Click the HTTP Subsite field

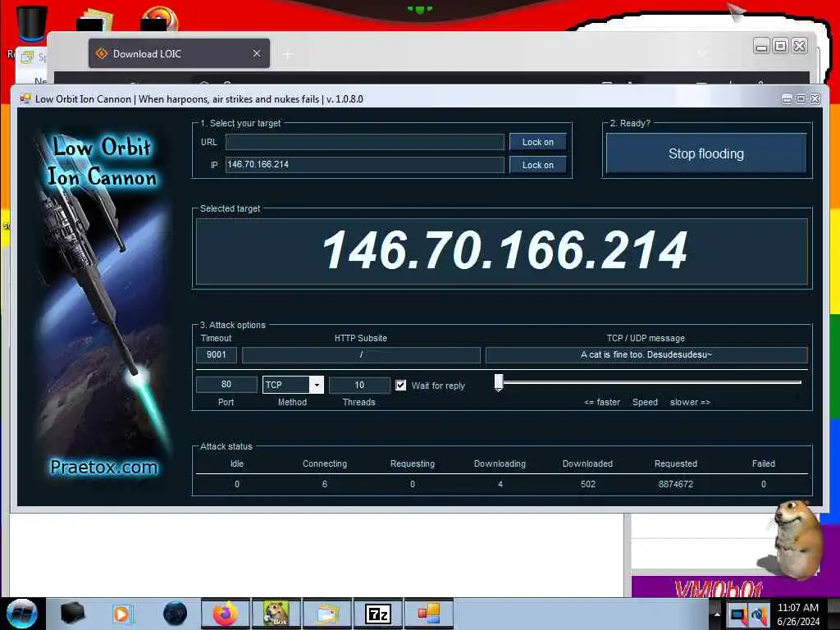click(361, 354)
